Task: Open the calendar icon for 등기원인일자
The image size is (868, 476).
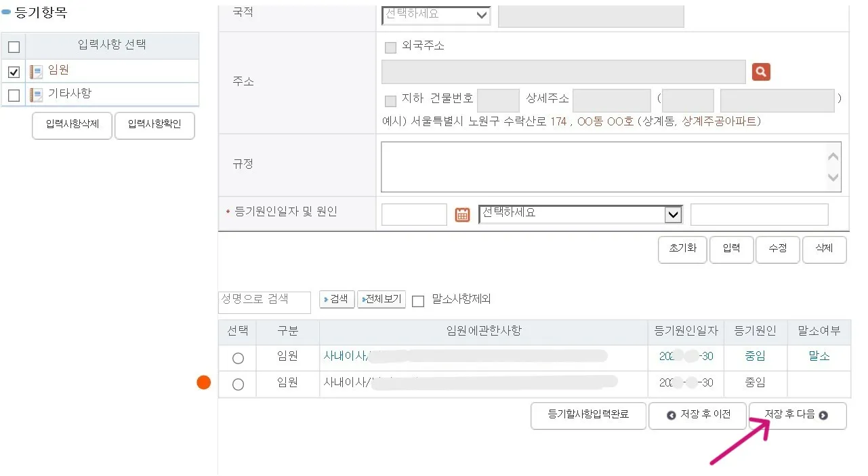Action: [462, 214]
